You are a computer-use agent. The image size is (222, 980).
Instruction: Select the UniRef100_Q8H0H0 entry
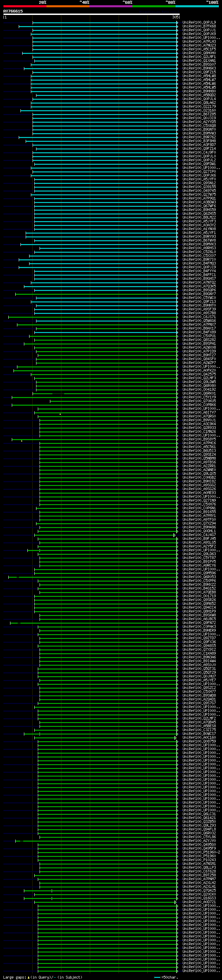[199, 53]
